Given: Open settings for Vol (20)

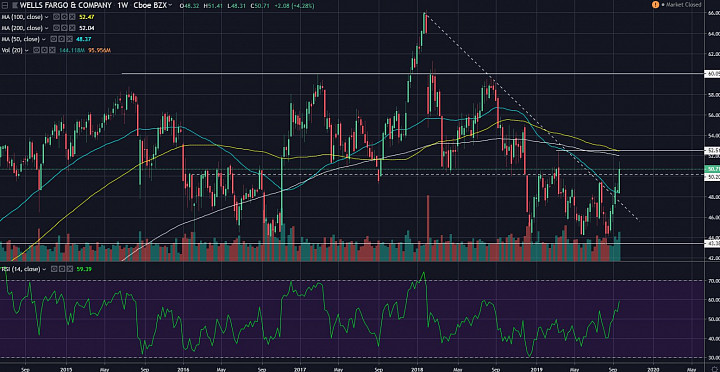Looking at the screenshot, I should 44,50.
